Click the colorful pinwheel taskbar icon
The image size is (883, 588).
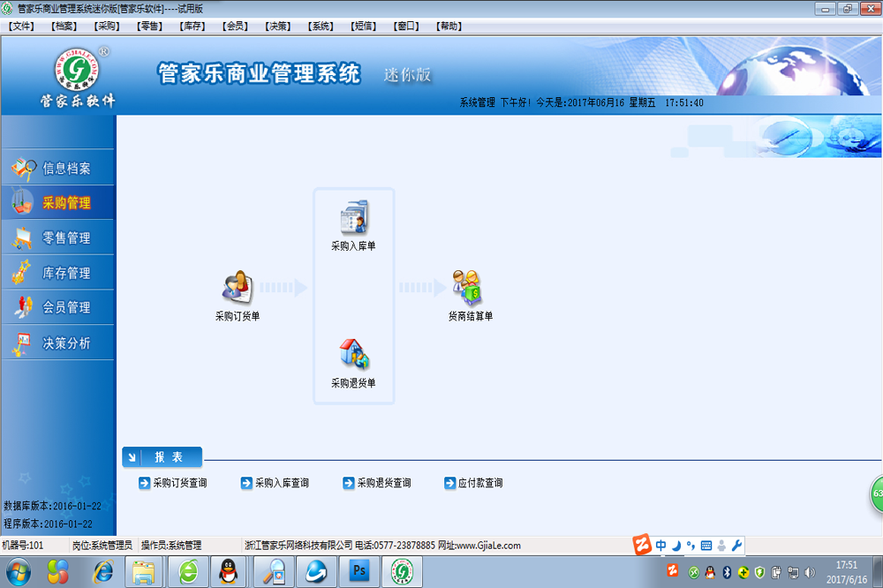coord(57,572)
